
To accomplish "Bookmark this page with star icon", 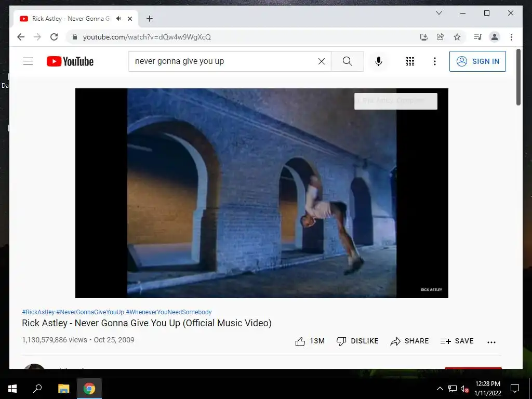I will (457, 37).
